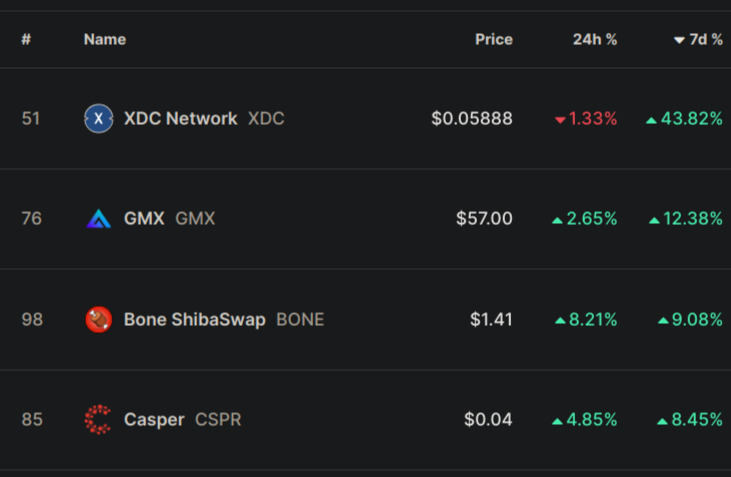731x477 pixels.
Task: Click the GMX triangle logo icon
Action: (98, 219)
